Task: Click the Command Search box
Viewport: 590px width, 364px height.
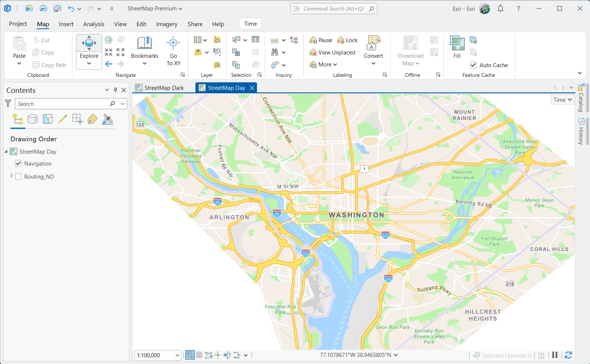Action: tap(334, 9)
